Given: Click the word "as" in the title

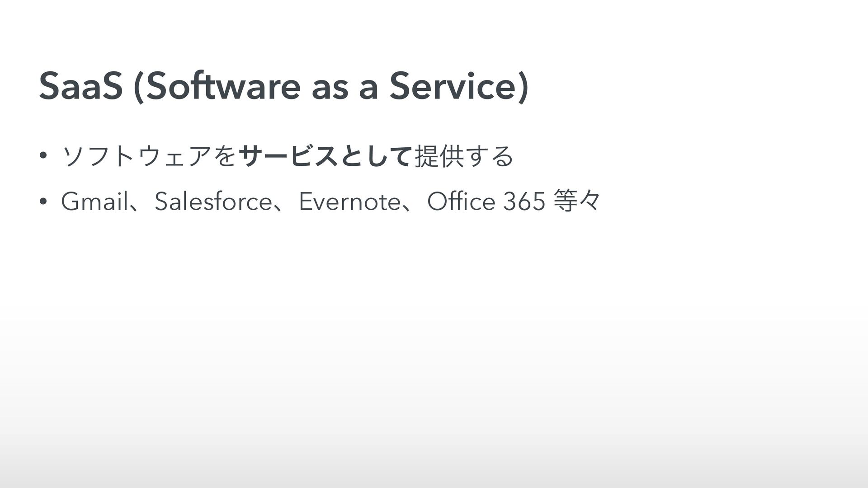Looking at the screenshot, I should 330,89.
